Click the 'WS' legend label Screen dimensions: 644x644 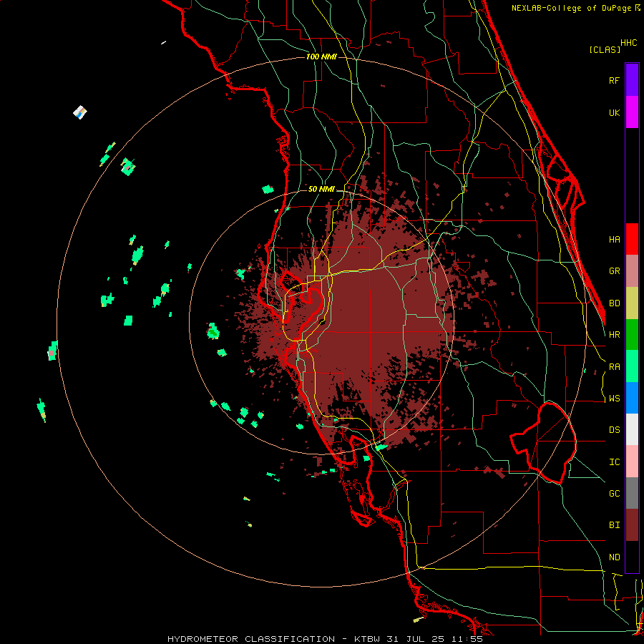pos(615,399)
